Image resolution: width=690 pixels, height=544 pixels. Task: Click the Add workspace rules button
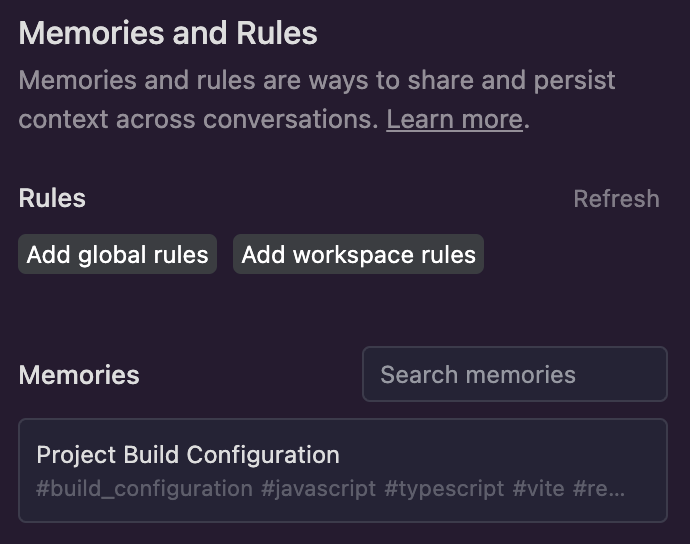click(358, 255)
